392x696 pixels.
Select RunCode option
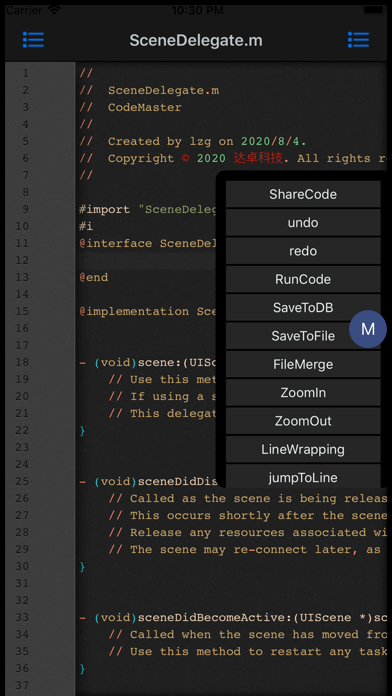click(x=303, y=279)
